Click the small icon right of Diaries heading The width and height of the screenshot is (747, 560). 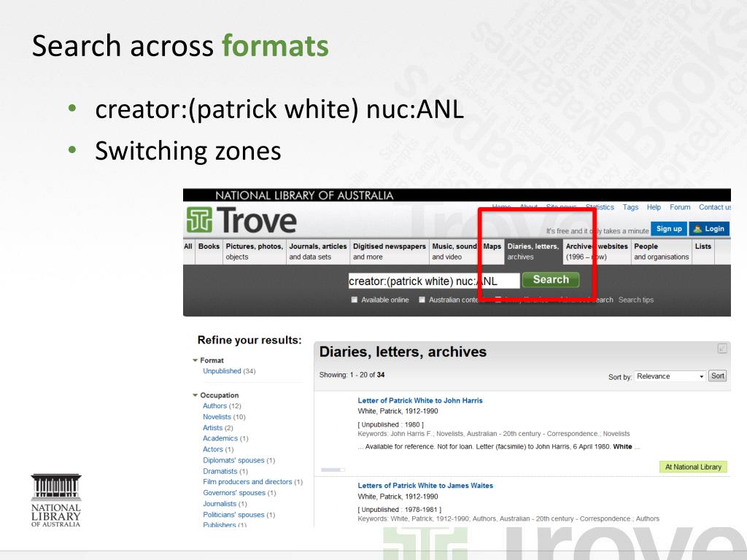point(722,349)
